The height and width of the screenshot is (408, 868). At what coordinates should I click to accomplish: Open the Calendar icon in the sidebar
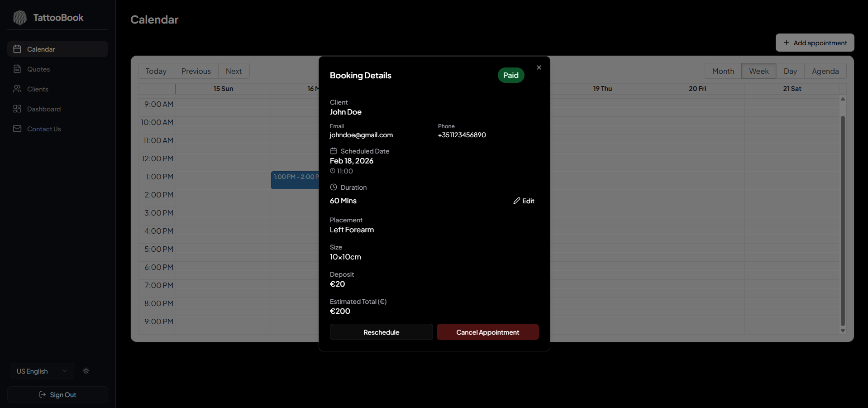(x=17, y=49)
